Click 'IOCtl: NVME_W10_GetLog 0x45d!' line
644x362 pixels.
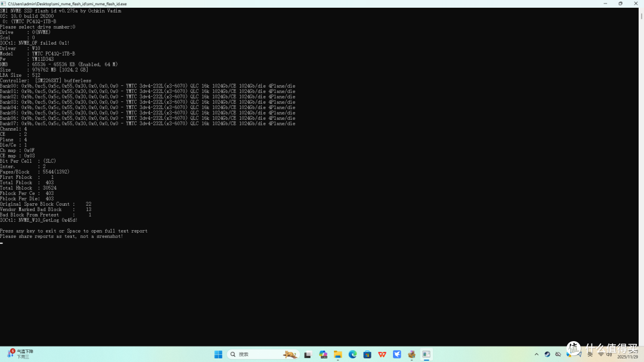[39, 220]
